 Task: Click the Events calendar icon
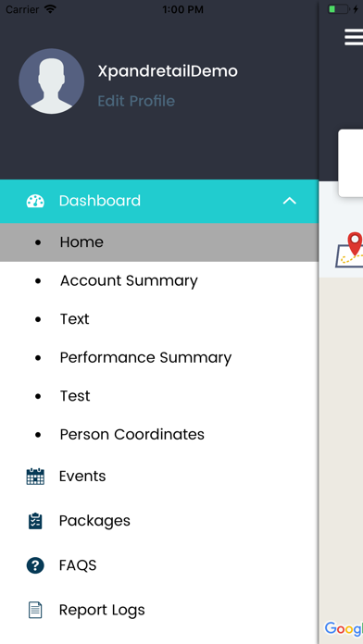(35, 477)
